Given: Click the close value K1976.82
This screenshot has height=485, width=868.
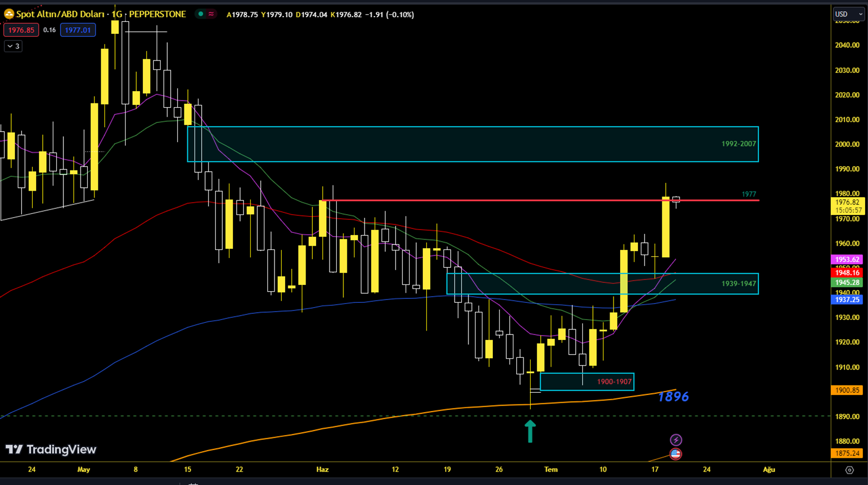Looking at the screenshot, I should click(x=346, y=15).
